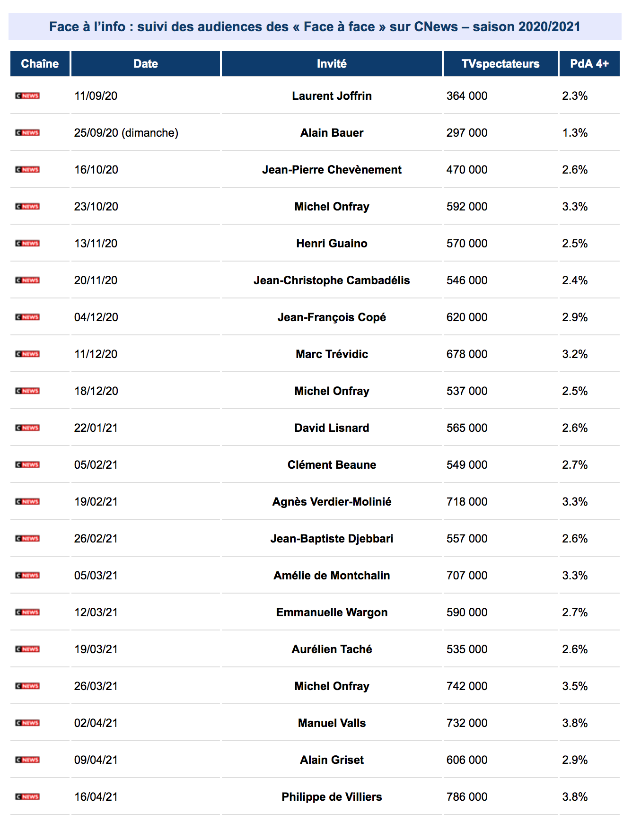632x840 pixels.
Task: Click the Date column header
Action: [x=146, y=64]
